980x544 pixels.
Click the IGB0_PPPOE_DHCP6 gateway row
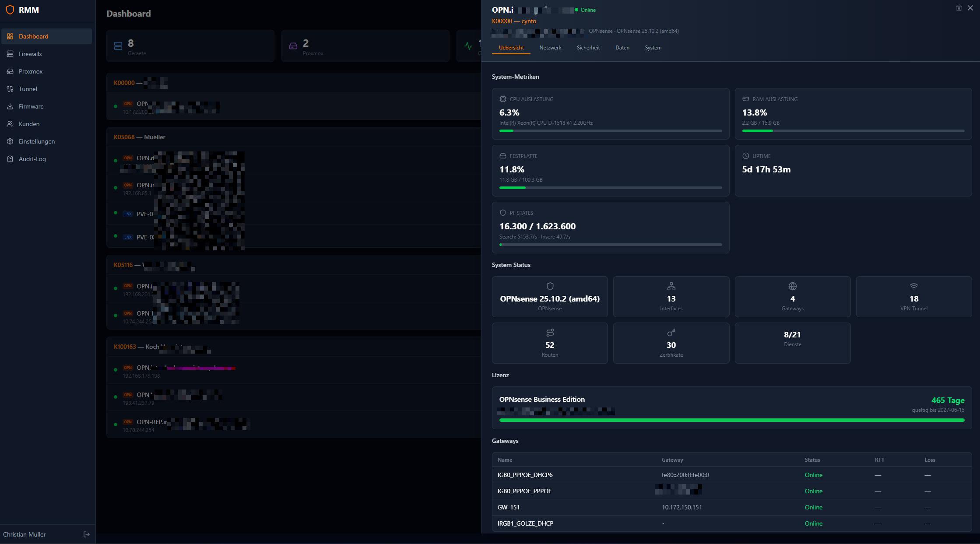pyautogui.click(x=732, y=475)
